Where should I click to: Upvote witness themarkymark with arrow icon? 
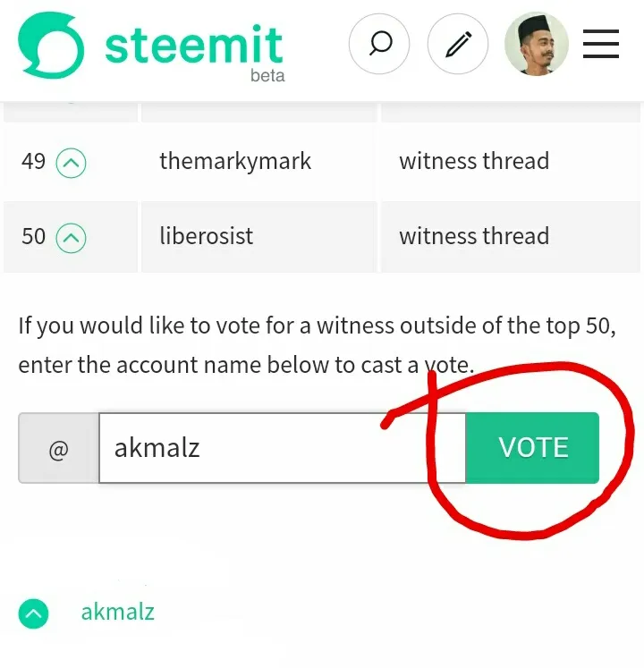pyautogui.click(x=72, y=163)
